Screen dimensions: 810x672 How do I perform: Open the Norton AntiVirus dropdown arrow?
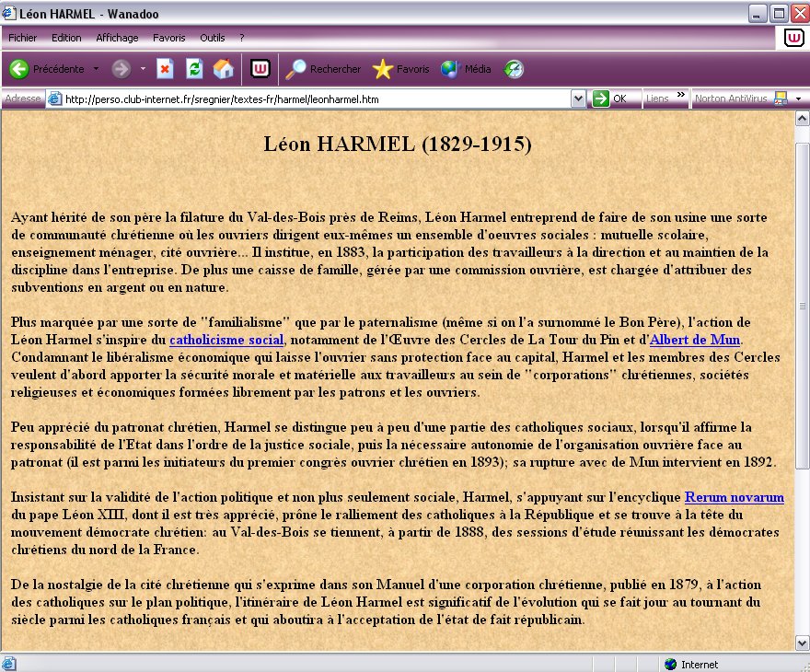tap(799, 98)
